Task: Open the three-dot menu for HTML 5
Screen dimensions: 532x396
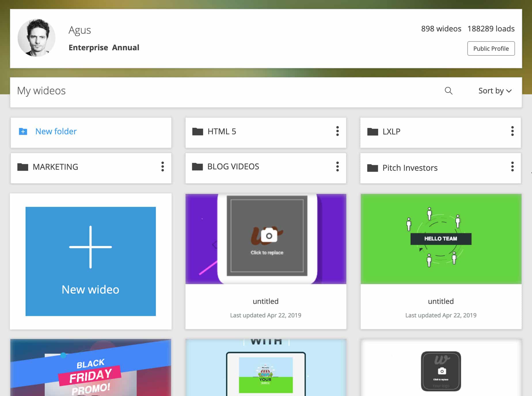Action: point(337,132)
